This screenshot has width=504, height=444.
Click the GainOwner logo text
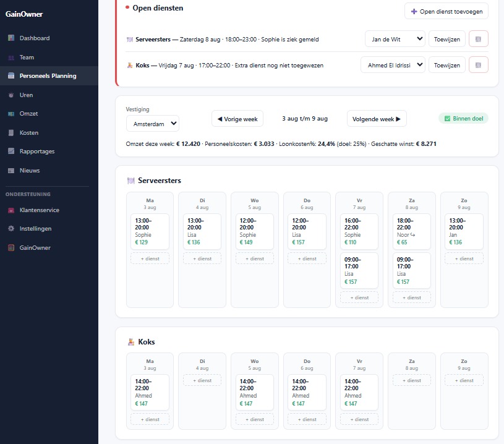pos(24,14)
